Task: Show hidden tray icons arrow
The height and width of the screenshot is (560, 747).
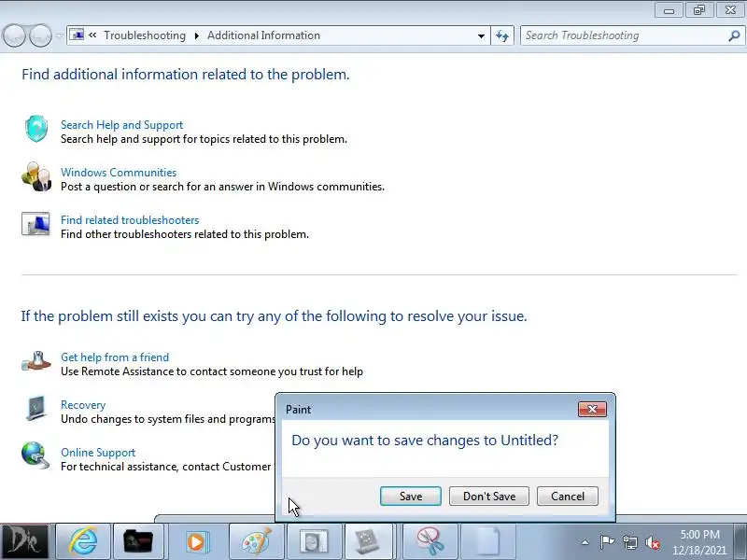Action: coord(585,542)
